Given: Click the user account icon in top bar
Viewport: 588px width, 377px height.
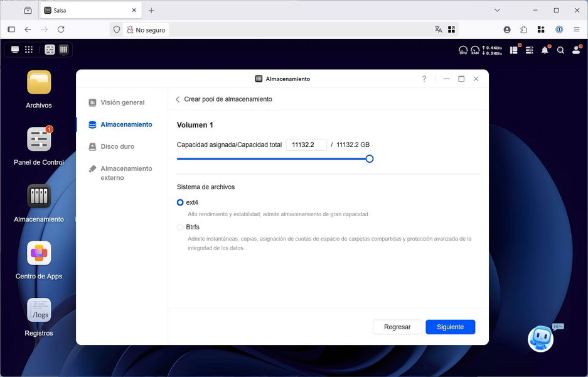Looking at the screenshot, I should [x=576, y=50].
